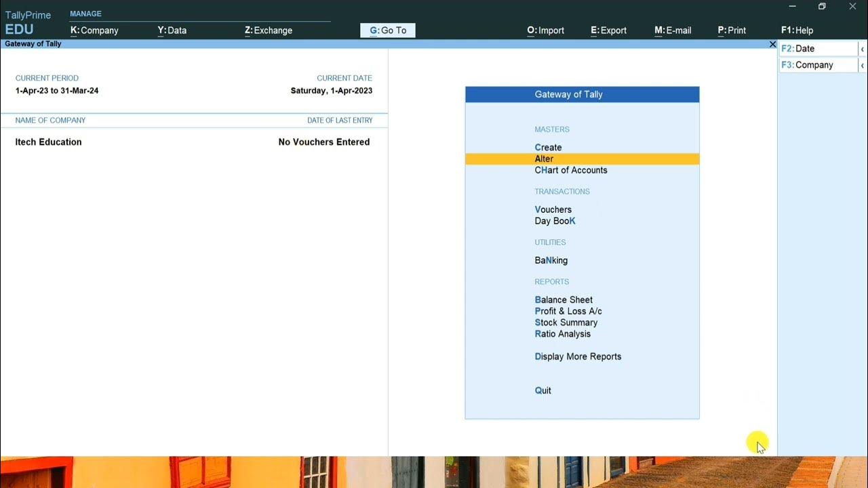Restore down the TallyPrime window

click(822, 6)
